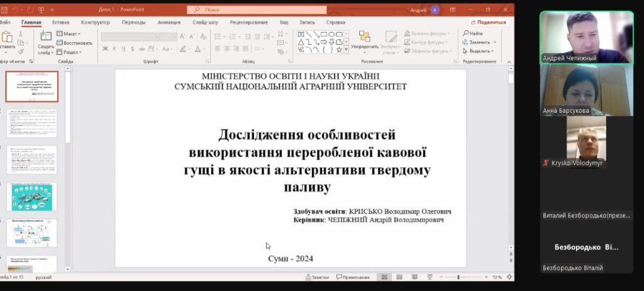Open the Файл tab

tap(5, 22)
